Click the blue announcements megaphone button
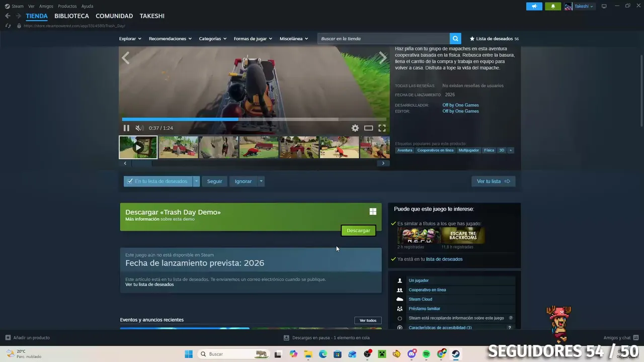This screenshot has height=362, width=644. (534, 6)
